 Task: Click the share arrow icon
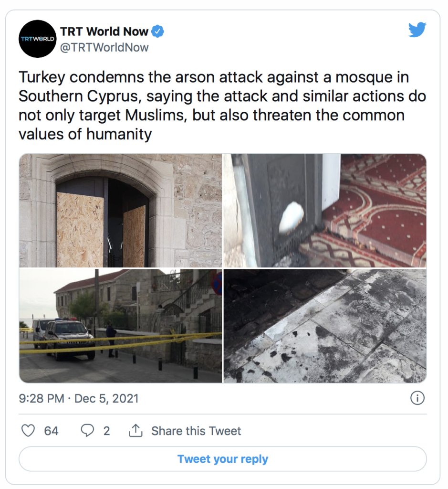[x=136, y=430]
